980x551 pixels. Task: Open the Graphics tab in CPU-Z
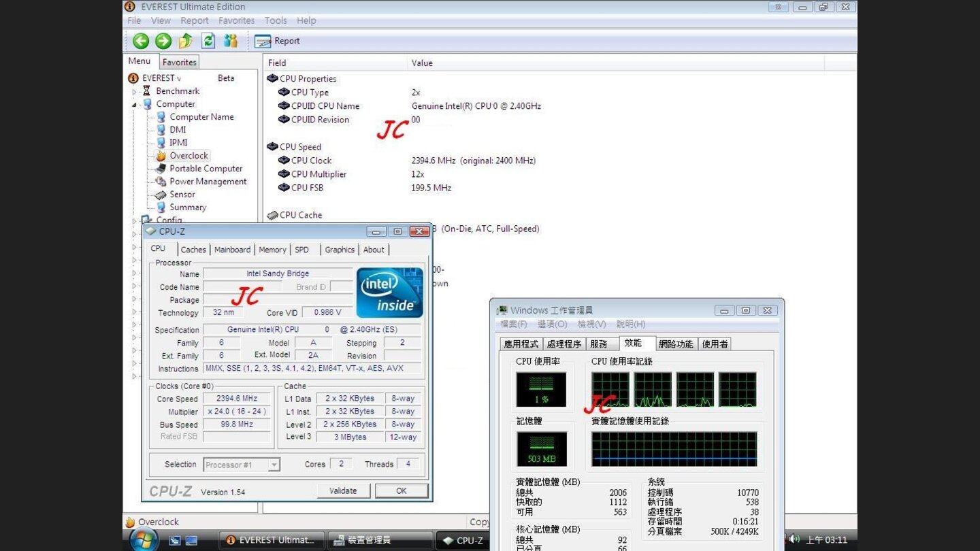[x=340, y=250]
